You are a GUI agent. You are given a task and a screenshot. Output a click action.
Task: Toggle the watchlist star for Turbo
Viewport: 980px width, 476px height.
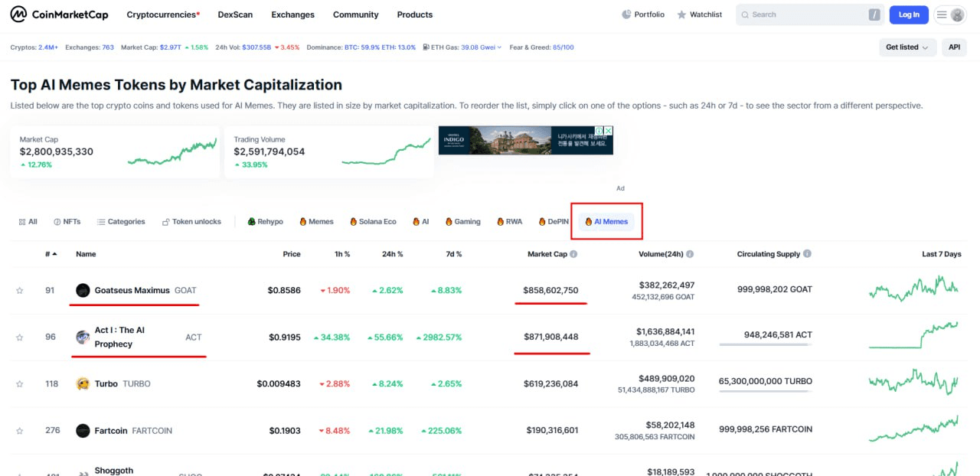tap(20, 384)
